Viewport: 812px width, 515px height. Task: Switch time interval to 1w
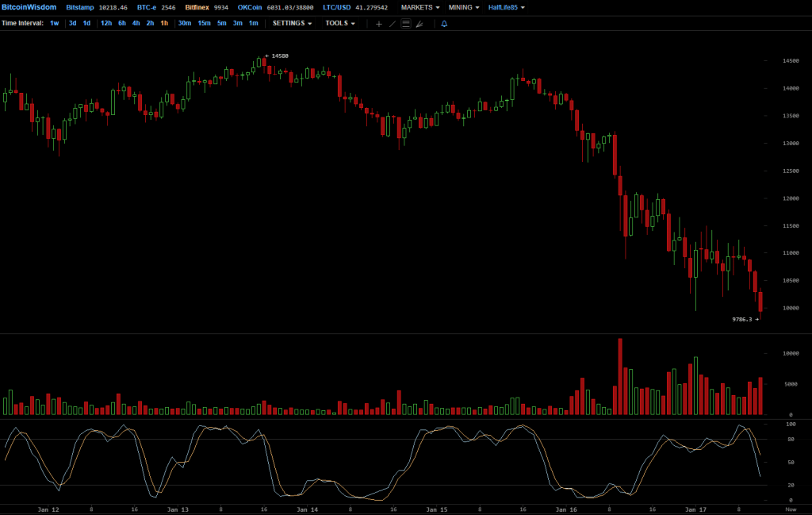click(54, 23)
